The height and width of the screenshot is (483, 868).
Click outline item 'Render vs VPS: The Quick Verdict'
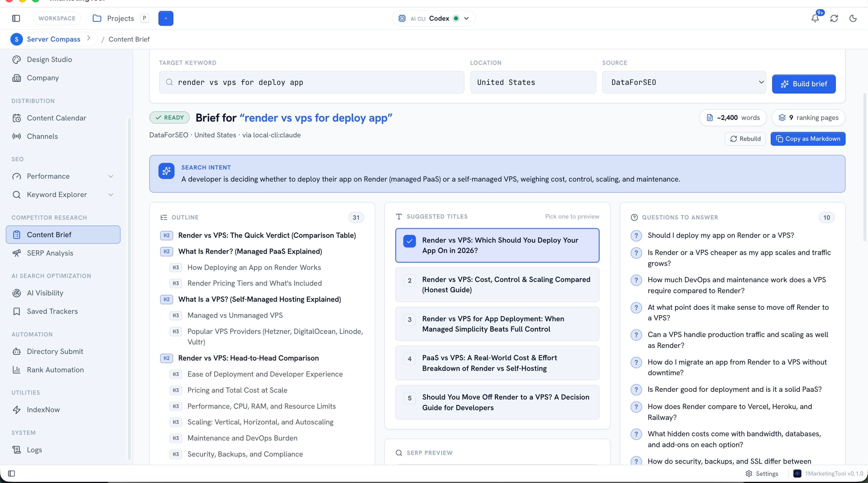tap(267, 235)
